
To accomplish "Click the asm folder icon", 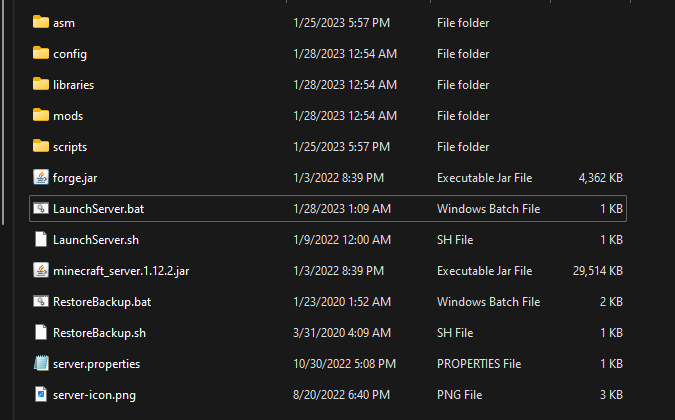I will [41, 22].
